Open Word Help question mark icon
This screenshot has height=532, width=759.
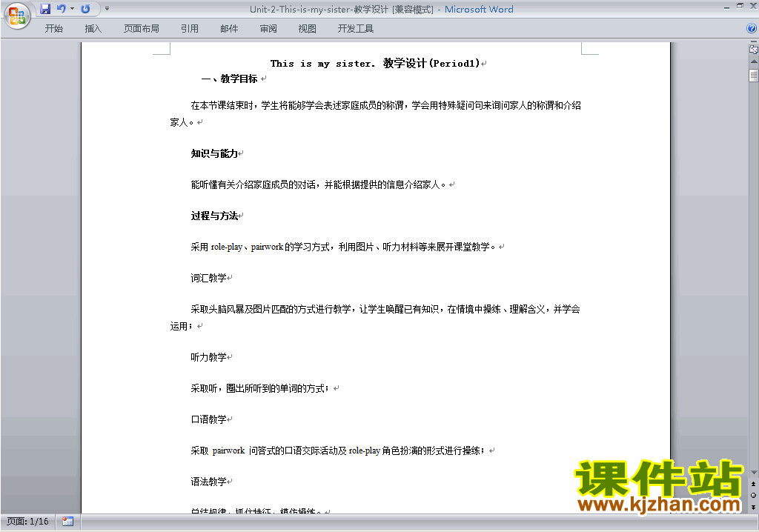tap(752, 29)
